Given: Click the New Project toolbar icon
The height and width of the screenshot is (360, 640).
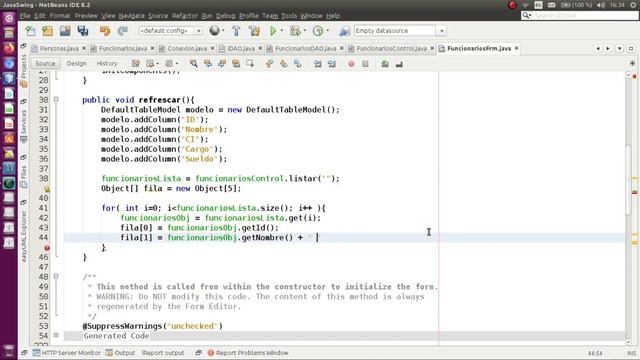Looking at the screenshot, I should pos(48,31).
